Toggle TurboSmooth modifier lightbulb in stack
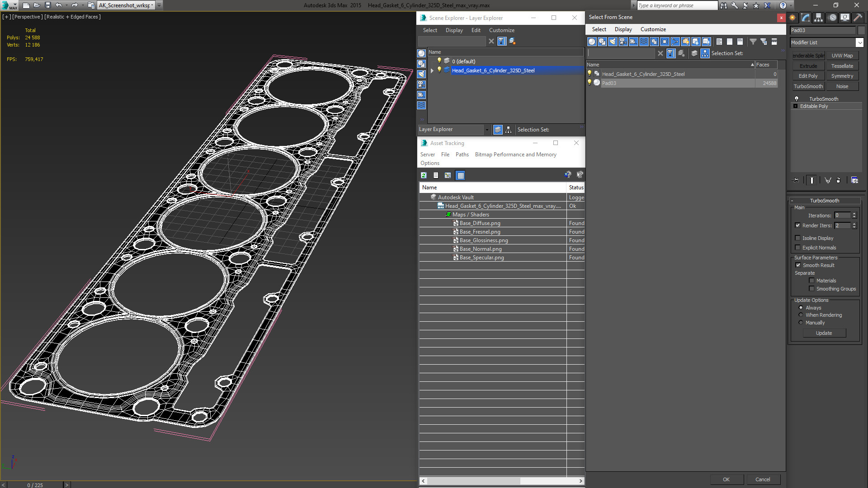 [797, 99]
